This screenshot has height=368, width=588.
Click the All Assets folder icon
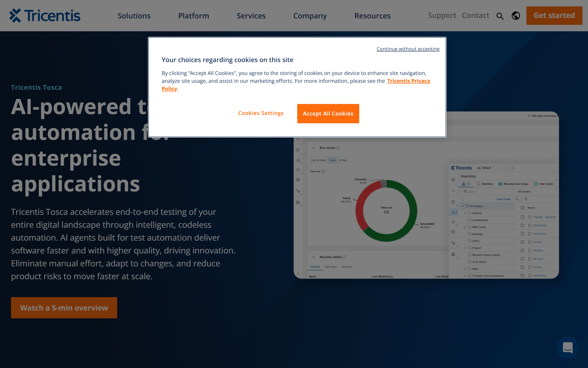coord(467,206)
